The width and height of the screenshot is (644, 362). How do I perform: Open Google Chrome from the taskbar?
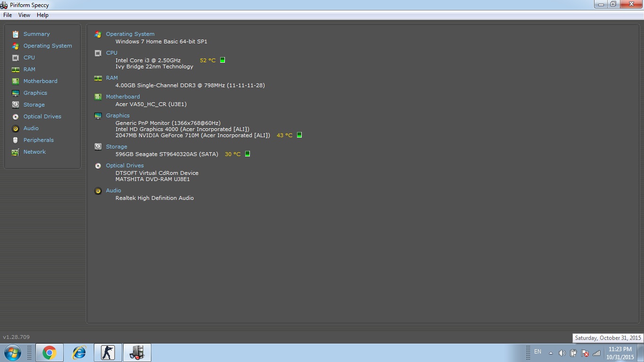pyautogui.click(x=50, y=353)
